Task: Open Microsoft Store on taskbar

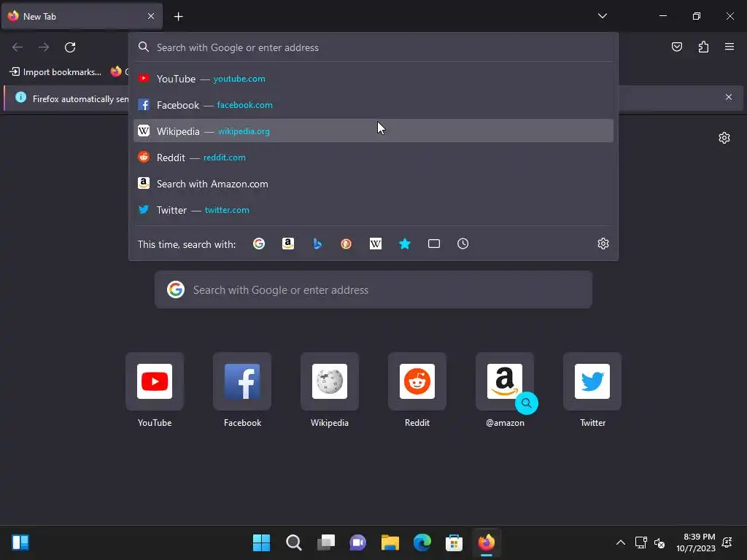Action: pos(454,542)
